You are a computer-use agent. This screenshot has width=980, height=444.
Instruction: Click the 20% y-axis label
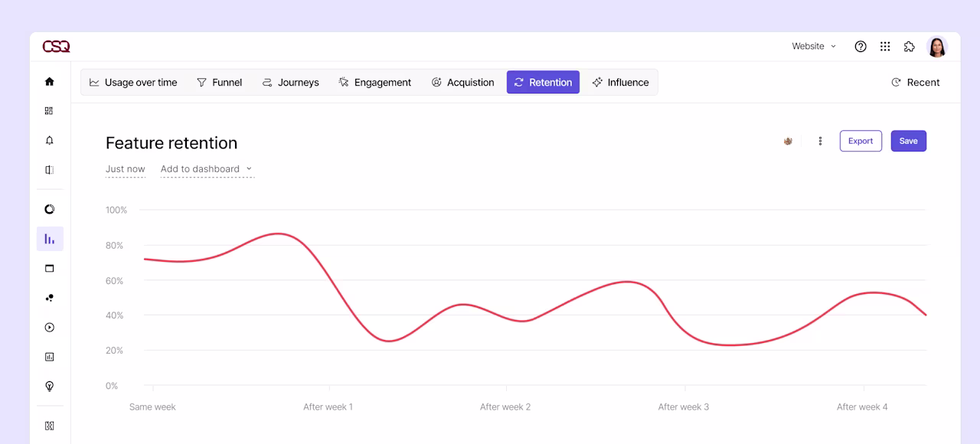[114, 351]
